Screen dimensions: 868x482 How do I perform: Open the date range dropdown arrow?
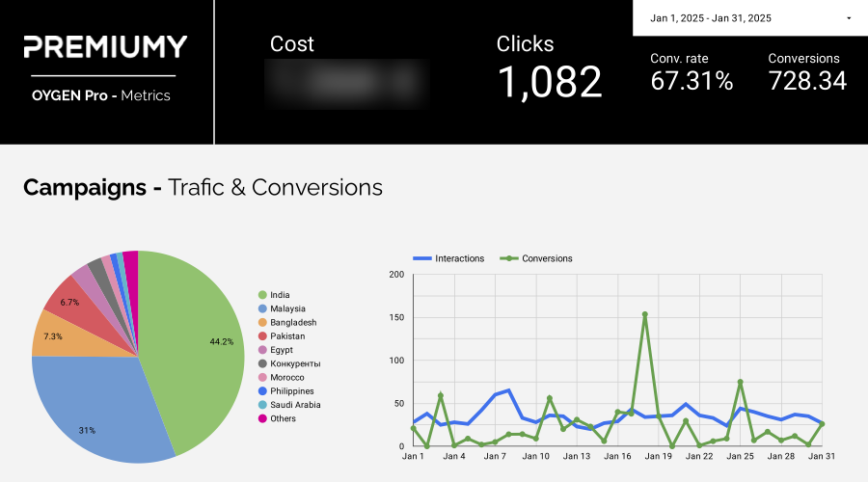click(849, 18)
